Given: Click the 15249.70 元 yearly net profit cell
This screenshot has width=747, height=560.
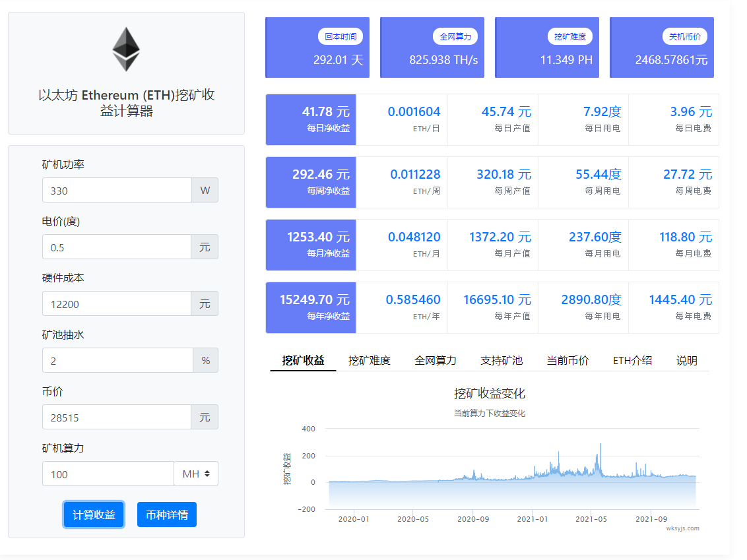Looking at the screenshot, I should 311,307.
